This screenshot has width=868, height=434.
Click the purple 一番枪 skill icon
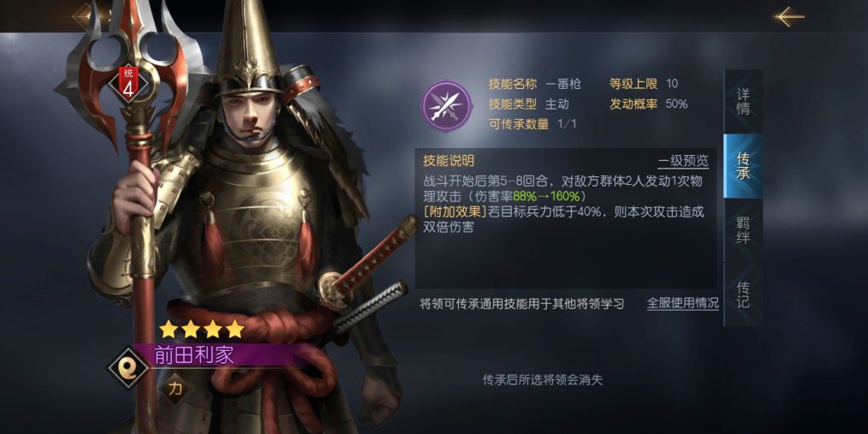447,106
